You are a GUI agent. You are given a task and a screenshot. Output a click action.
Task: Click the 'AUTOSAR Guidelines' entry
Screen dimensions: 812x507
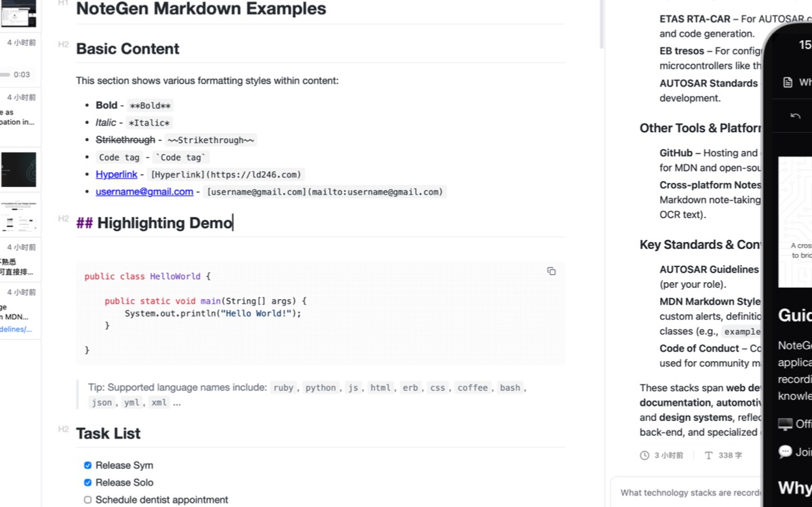[x=709, y=269]
